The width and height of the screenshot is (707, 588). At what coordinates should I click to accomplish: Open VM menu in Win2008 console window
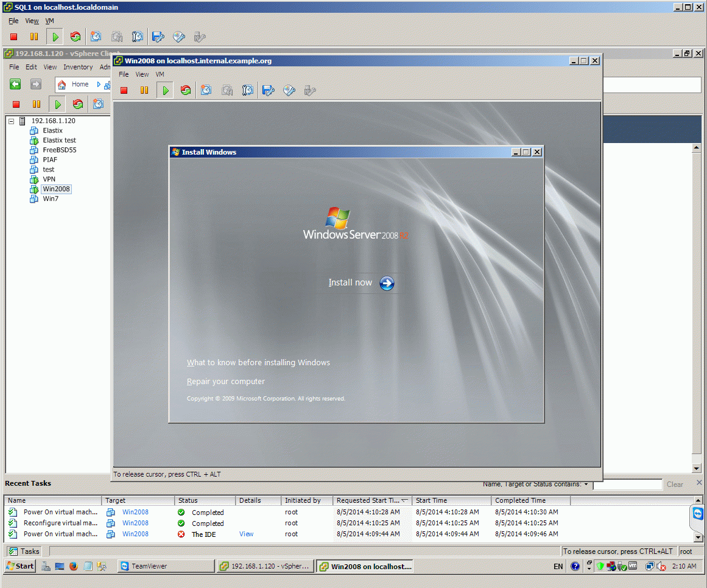160,74
